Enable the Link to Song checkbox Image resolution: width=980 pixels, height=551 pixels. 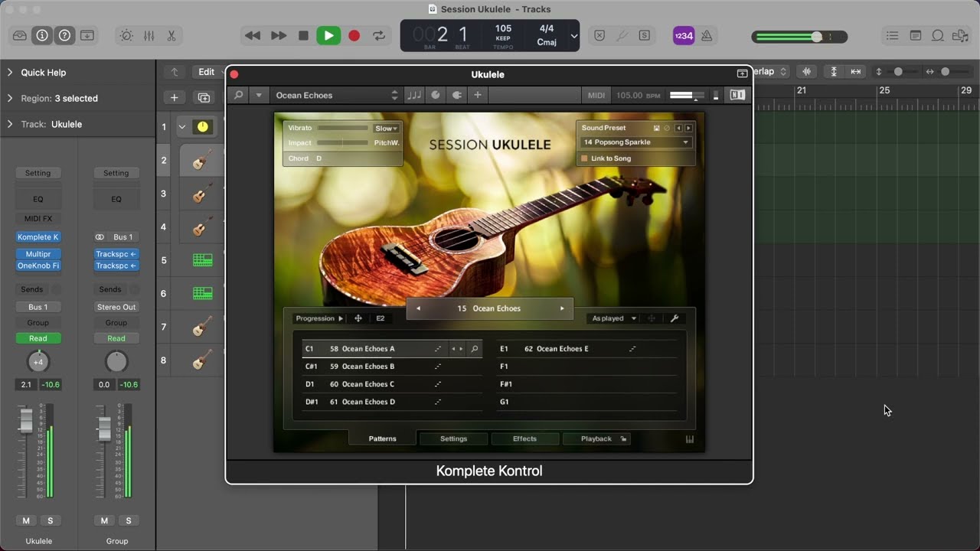point(584,158)
